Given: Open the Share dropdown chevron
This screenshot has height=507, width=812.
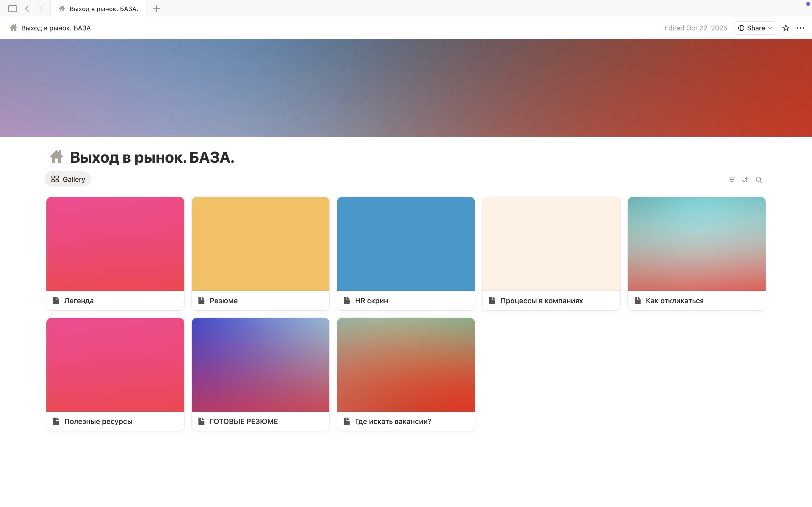Looking at the screenshot, I should click(x=769, y=28).
